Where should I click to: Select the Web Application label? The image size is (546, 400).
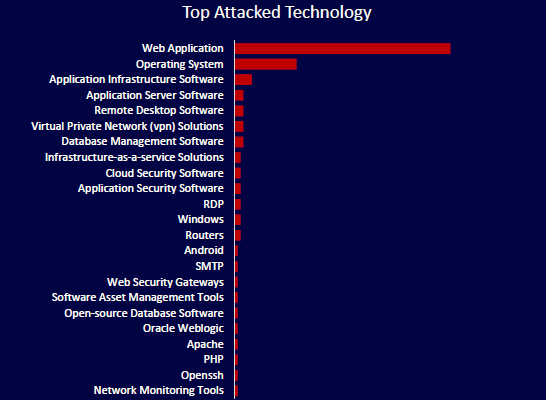183,48
